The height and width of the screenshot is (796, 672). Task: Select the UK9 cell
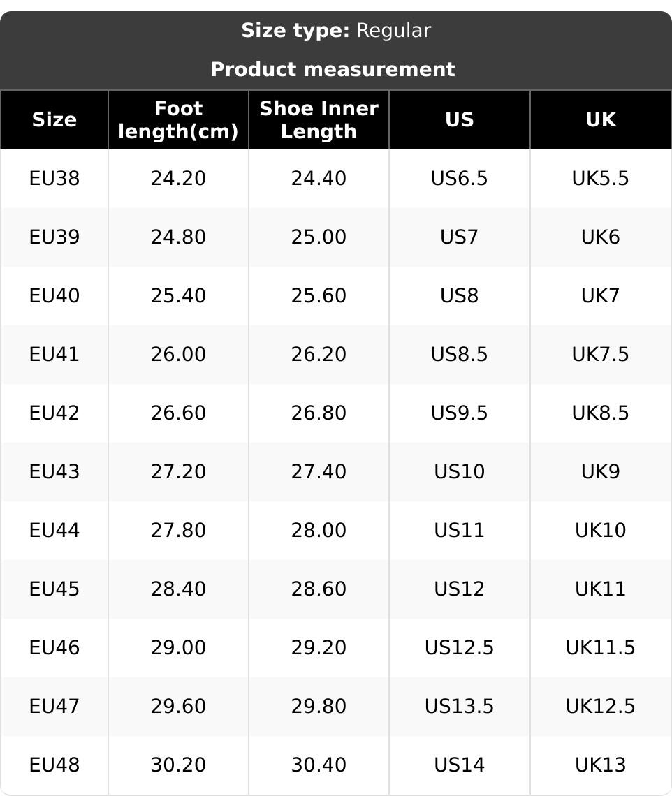(600, 472)
